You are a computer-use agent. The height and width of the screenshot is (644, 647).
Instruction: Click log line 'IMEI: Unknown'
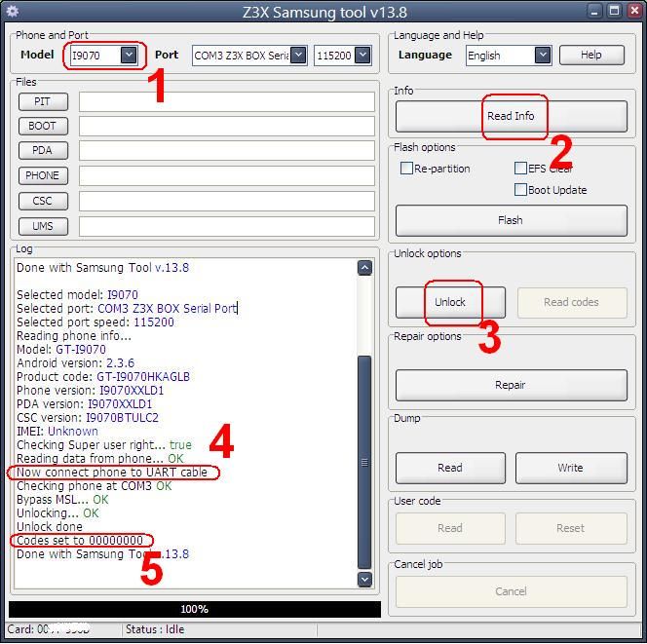57,432
